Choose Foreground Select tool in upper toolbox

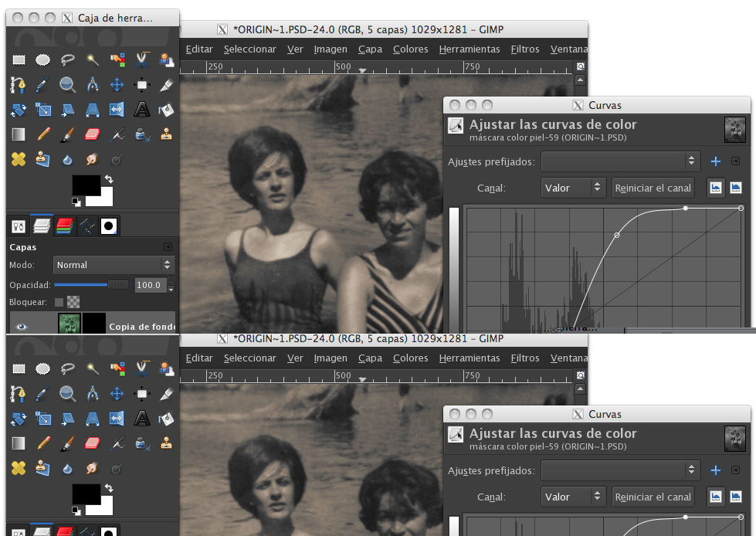pyautogui.click(x=166, y=59)
